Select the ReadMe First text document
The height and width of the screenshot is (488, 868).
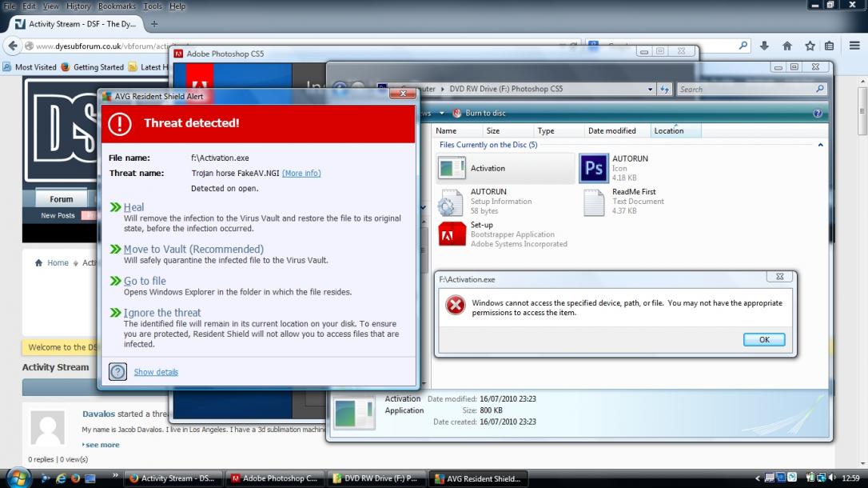[593, 202]
